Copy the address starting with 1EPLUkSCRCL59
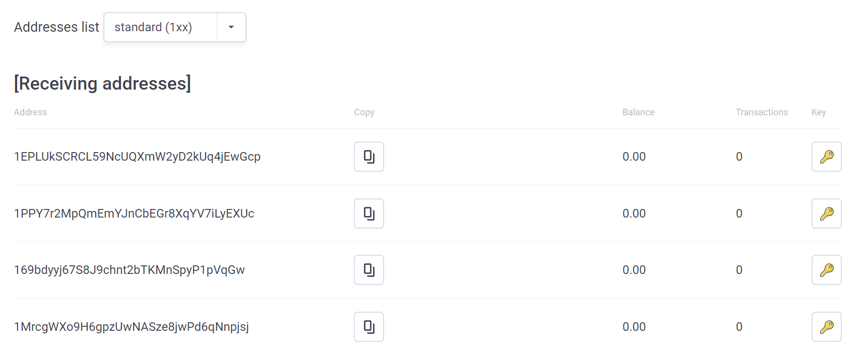 (369, 157)
